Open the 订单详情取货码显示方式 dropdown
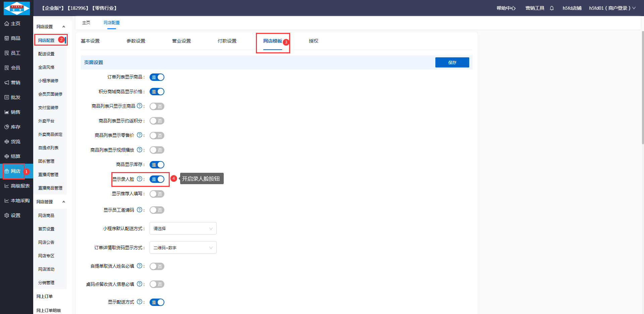The width and height of the screenshot is (644, 314). click(183, 248)
